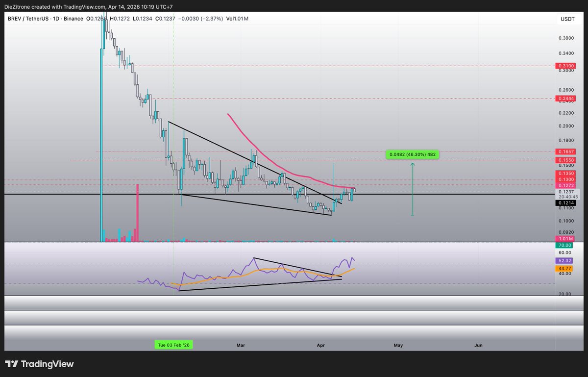Click the red 0.2444 price label
The image size is (588, 377).
(x=565, y=99)
